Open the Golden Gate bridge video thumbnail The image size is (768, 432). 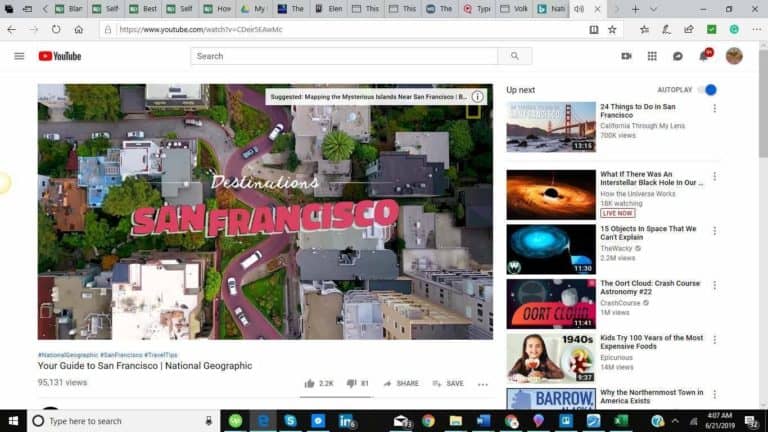pos(550,127)
